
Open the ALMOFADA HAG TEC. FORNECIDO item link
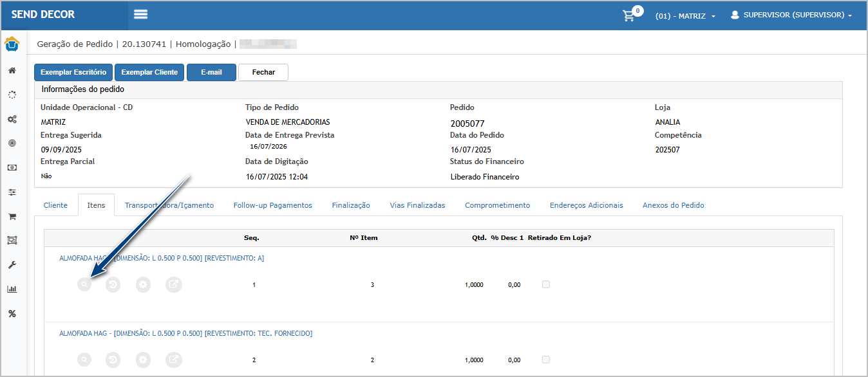click(x=185, y=333)
